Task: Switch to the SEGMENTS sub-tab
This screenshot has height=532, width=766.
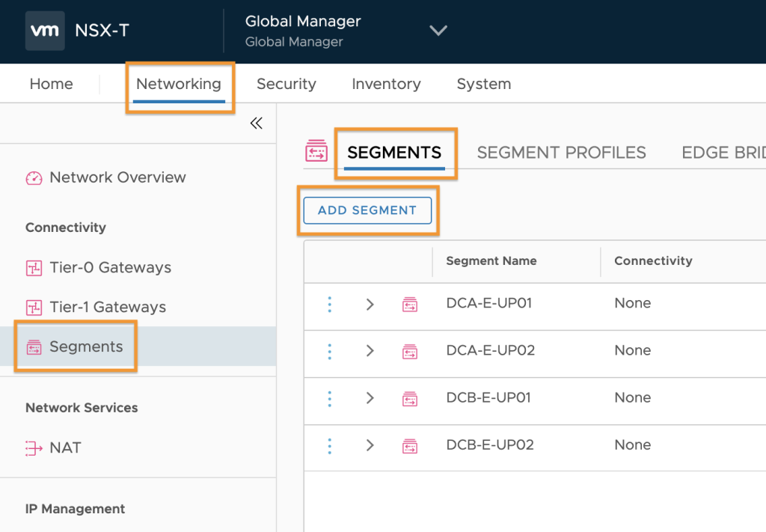Action: (x=394, y=153)
